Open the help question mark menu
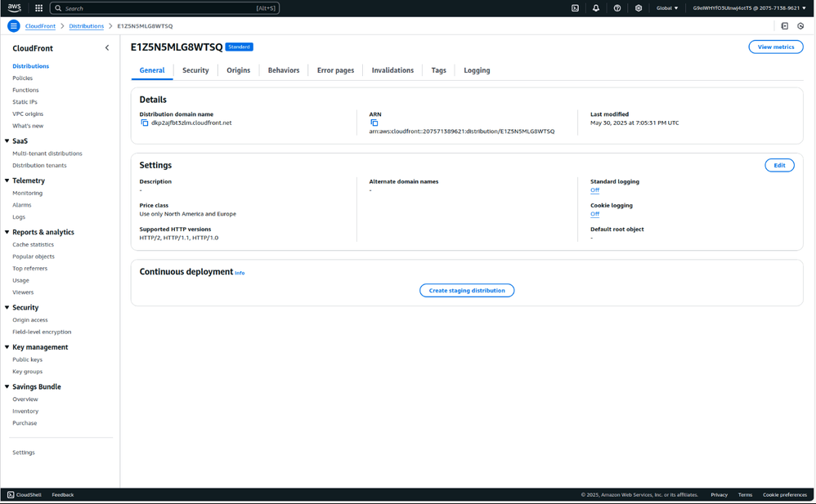Image resolution: width=816 pixels, height=504 pixels. coord(617,8)
